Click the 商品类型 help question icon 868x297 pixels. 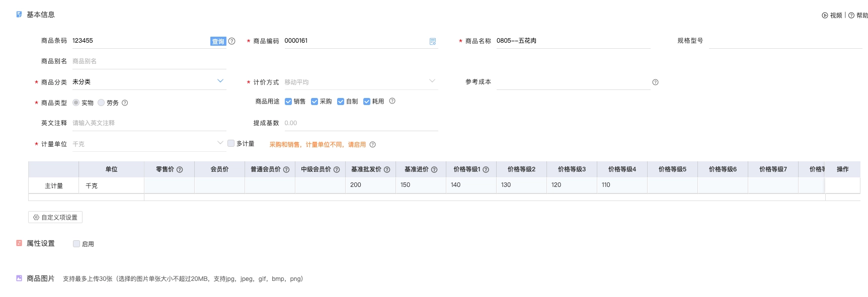(x=125, y=103)
